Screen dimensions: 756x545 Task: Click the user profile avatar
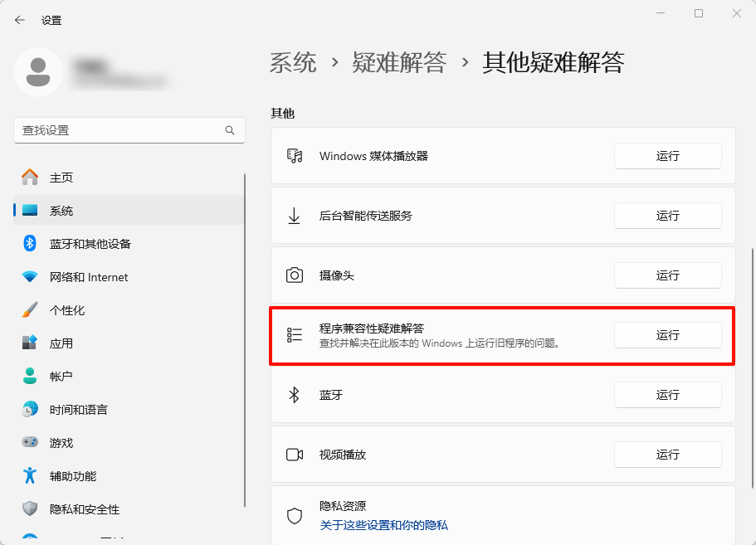38,73
